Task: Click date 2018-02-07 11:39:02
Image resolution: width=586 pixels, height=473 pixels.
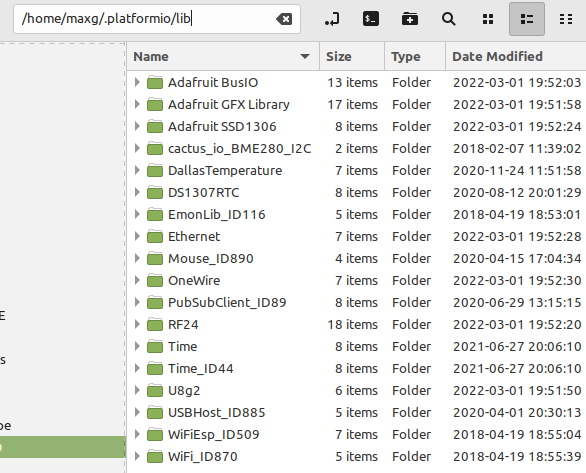Action: click(x=517, y=148)
